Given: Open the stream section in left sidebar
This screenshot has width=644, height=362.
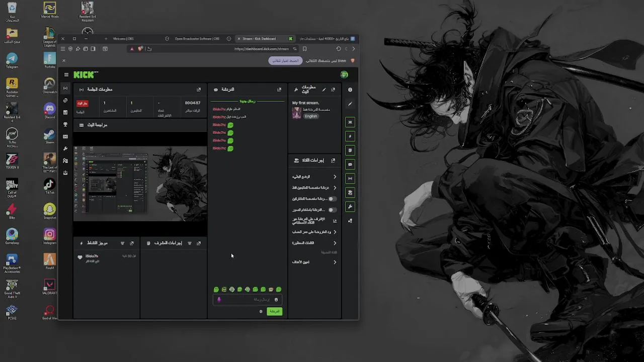Looking at the screenshot, I should pos(65,88).
